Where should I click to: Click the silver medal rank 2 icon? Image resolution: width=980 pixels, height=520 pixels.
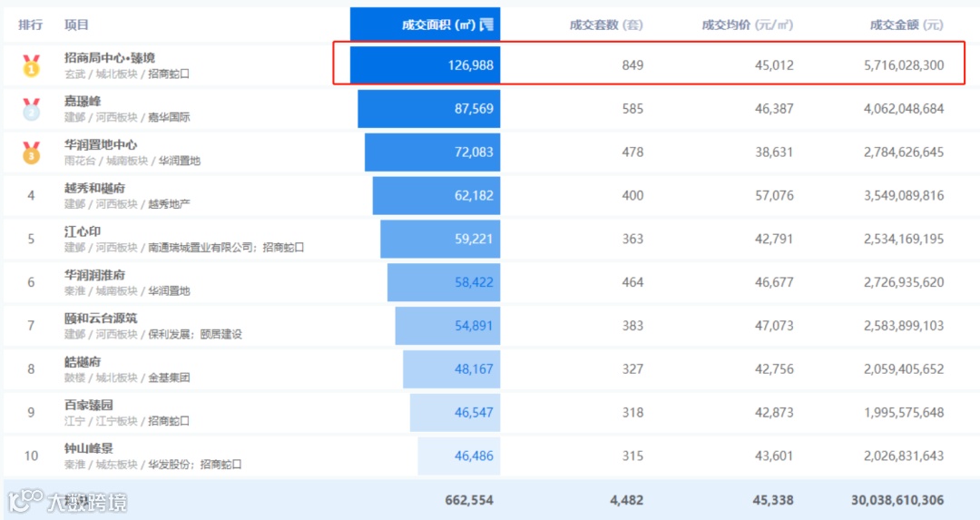(31, 110)
